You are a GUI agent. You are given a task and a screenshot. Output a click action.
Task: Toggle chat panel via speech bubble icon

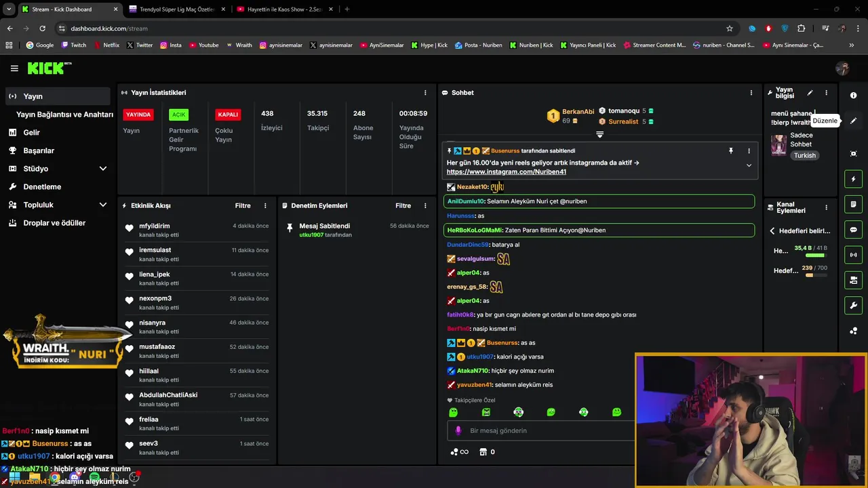pos(853,230)
